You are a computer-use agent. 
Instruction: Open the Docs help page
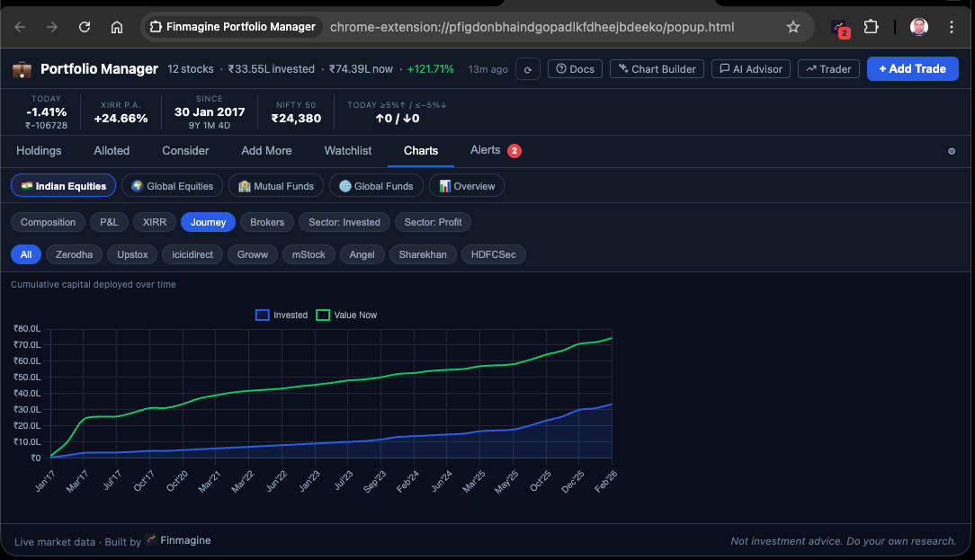pyautogui.click(x=575, y=68)
